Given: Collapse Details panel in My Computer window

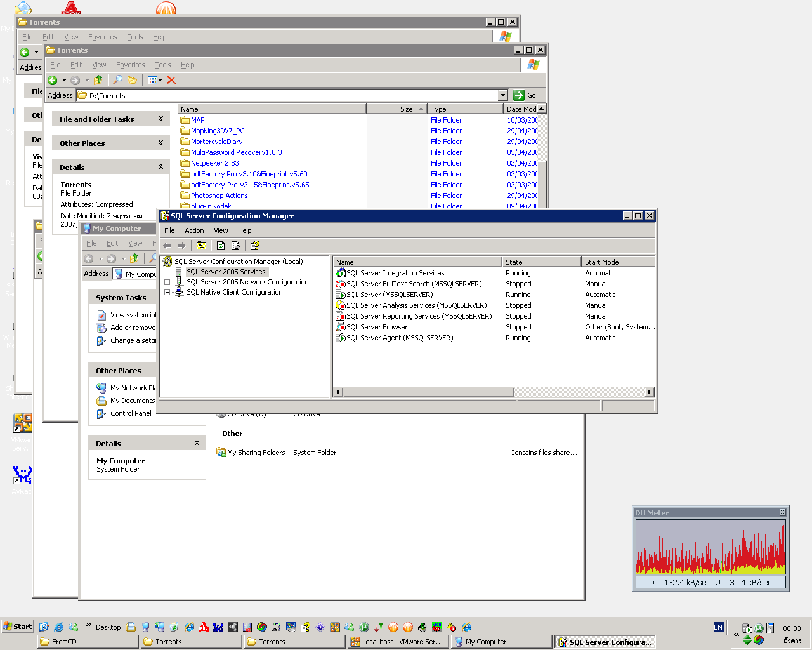Looking at the screenshot, I should click(x=197, y=443).
